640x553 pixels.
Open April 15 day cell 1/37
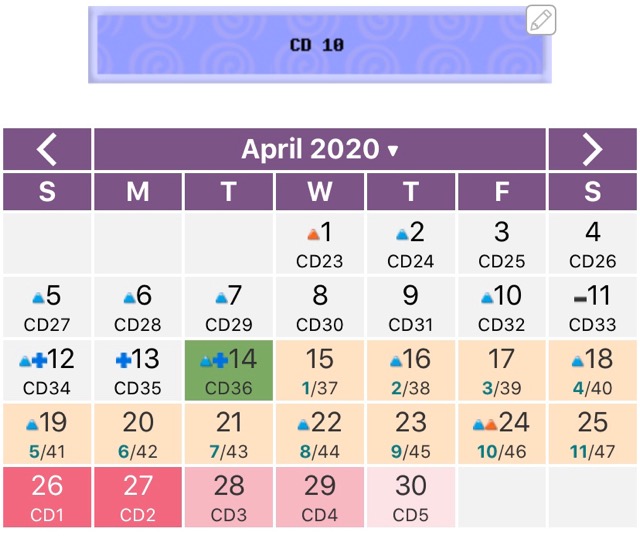click(x=320, y=370)
